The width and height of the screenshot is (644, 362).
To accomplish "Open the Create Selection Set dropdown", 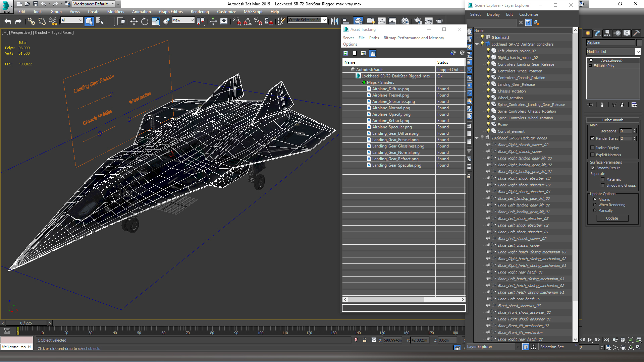I will point(324,20).
